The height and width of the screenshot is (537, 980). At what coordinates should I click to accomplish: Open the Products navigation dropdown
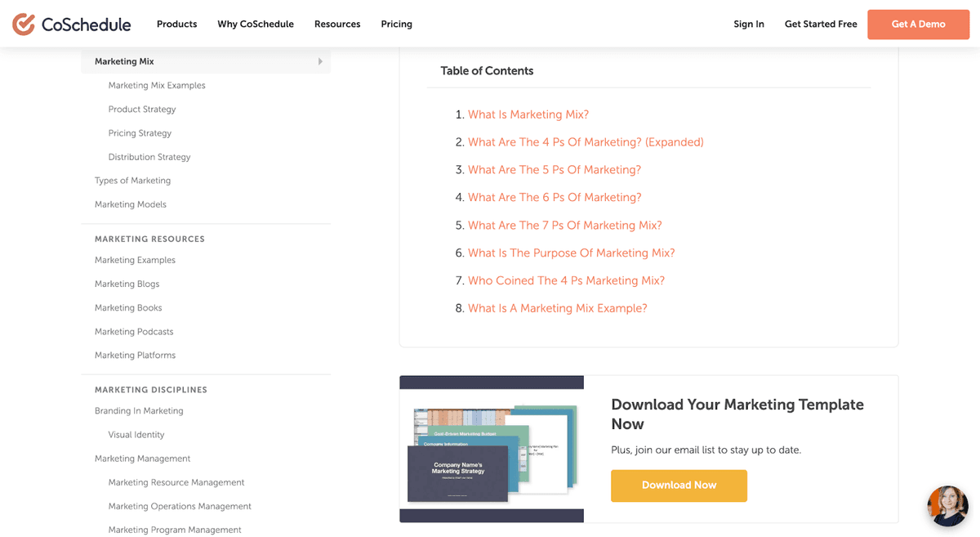click(x=176, y=24)
